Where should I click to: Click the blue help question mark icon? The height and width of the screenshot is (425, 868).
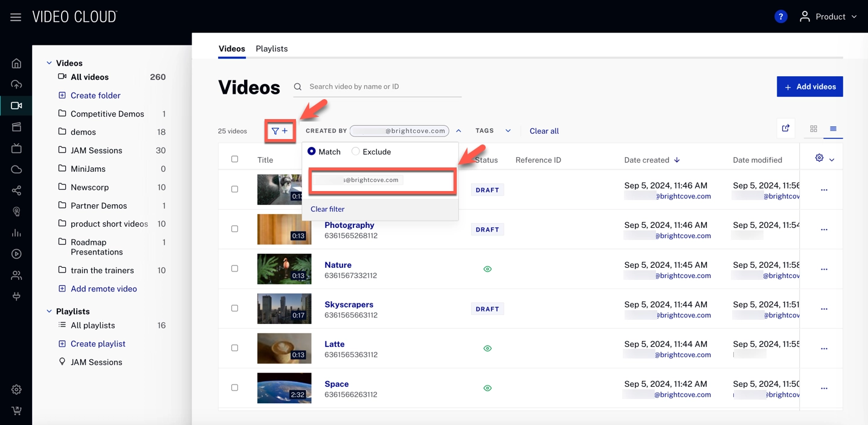tap(780, 17)
